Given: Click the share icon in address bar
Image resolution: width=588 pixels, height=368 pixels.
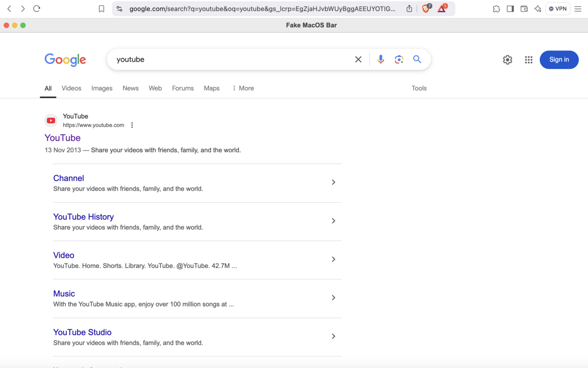Looking at the screenshot, I should point(409,9).
